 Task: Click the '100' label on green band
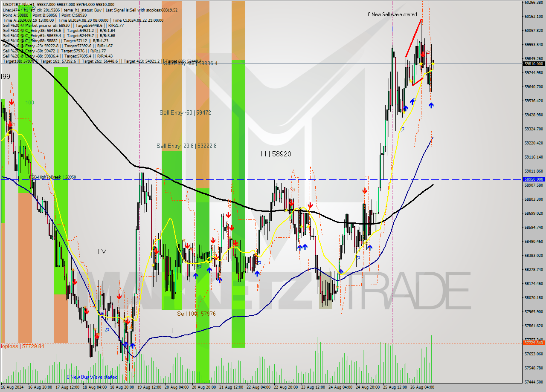29,103
